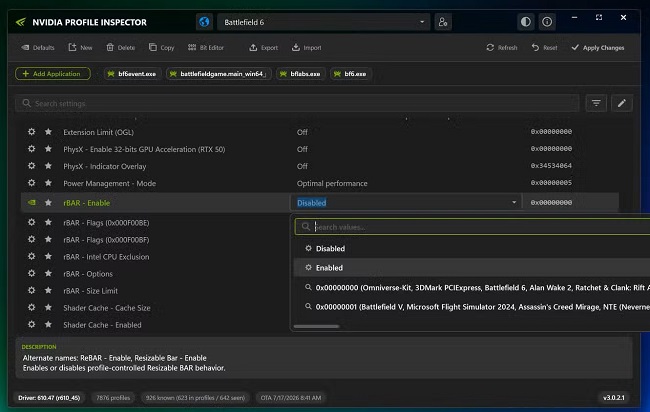
Task: Star the rBAR - Enable setting
Action: [49, 203]
